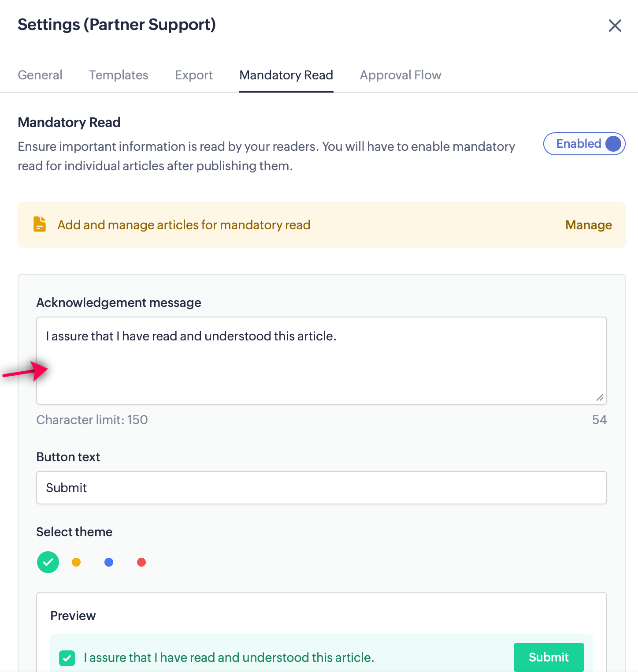
Task: Switch to the General tab
Action: [x=40, y=75]
